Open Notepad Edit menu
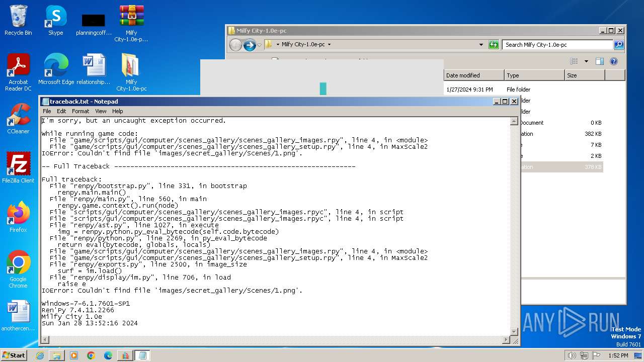 (x=61, y=111)
